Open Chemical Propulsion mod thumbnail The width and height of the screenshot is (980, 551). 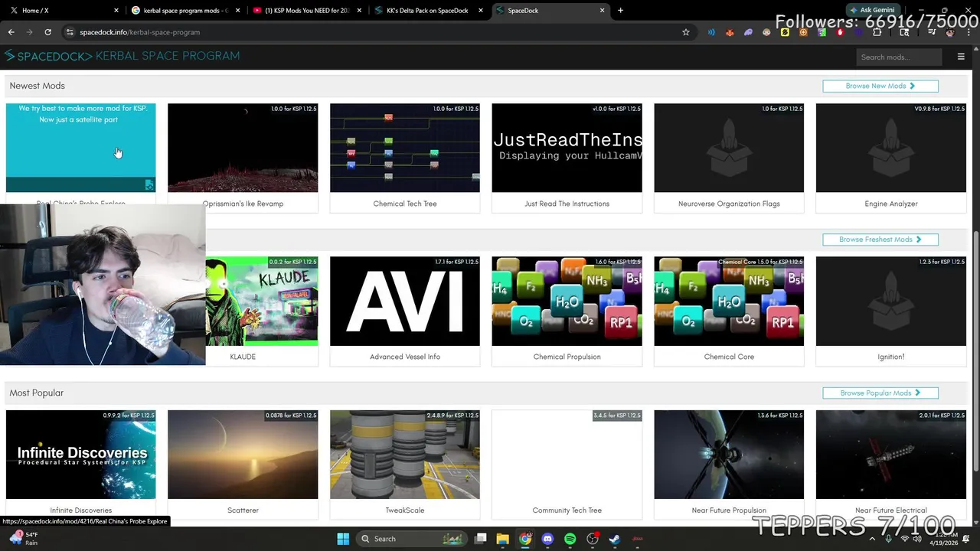point(567,301)
